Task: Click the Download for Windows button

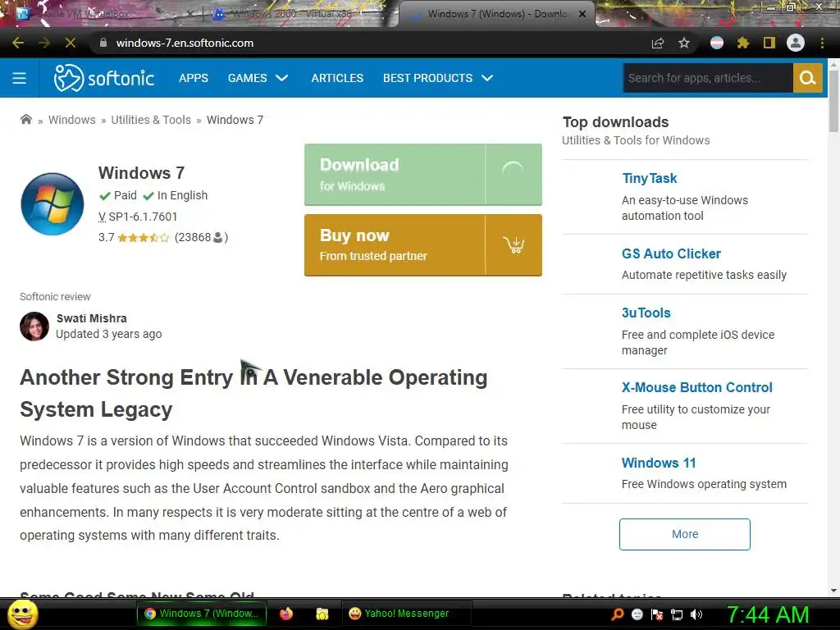Action: tap(422, 175)
